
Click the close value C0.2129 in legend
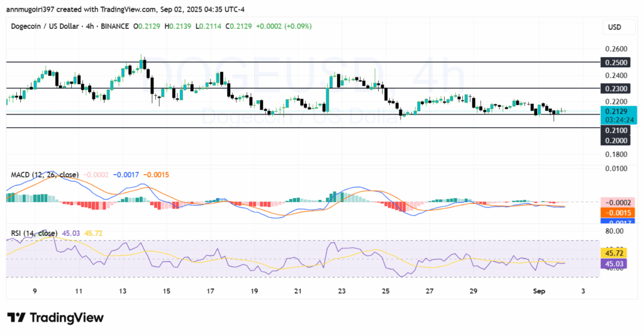click(x=238, y=26)
